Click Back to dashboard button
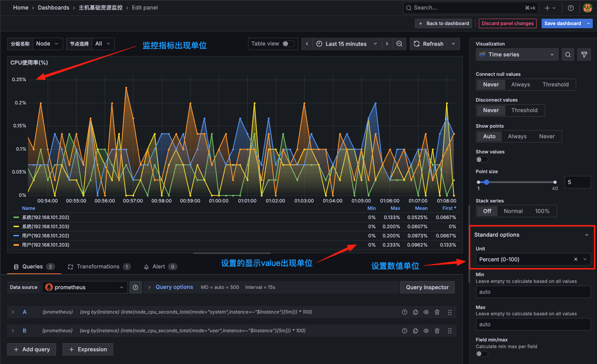The width and height of the screenshot is (597, 364). (443, 23)
